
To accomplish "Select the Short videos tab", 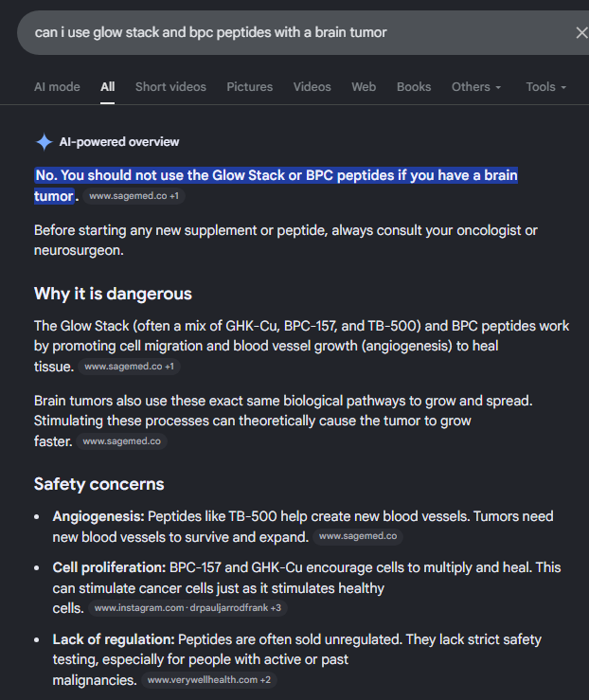I will 170,86.
